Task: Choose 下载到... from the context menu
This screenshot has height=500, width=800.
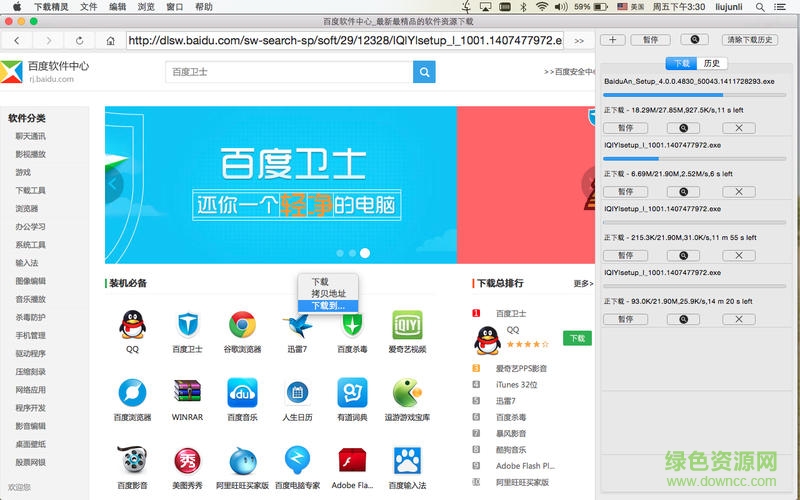Action: 327,305
